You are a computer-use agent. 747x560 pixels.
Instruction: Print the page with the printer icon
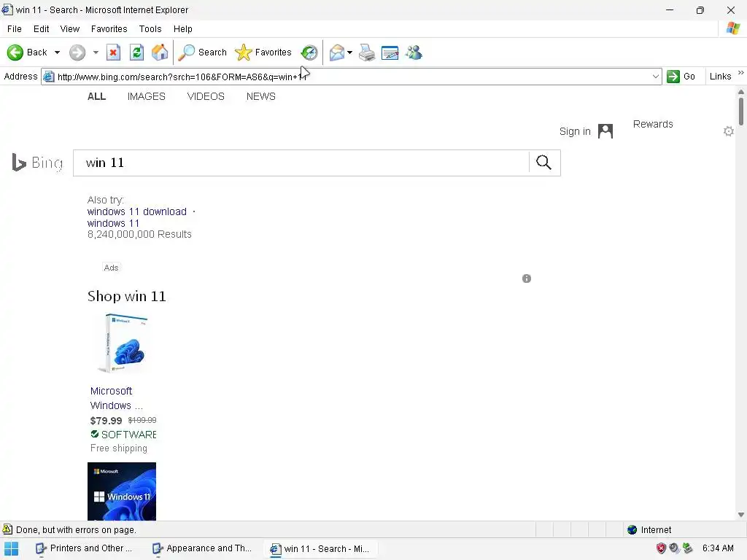point(367,52)
